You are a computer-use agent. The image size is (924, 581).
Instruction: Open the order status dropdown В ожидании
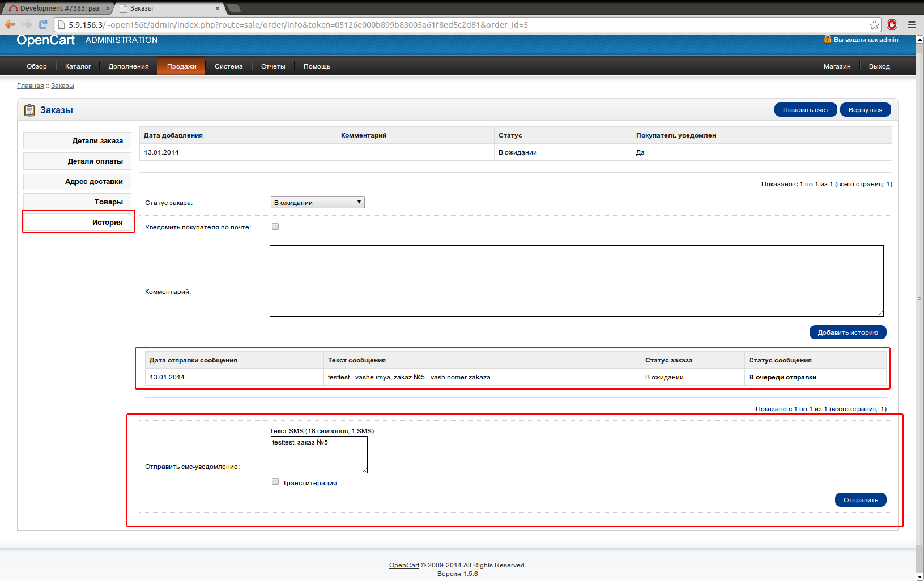click(x=317, y=203)
